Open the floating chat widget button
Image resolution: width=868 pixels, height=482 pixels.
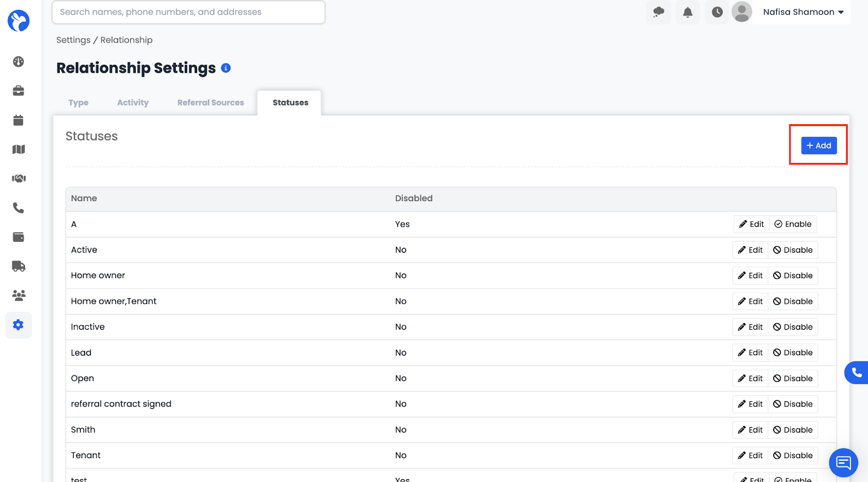843,462
